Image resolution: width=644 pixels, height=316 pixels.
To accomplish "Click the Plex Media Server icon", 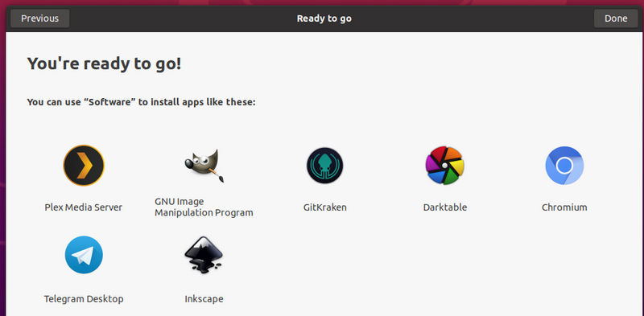I will [x=84, y=166].
